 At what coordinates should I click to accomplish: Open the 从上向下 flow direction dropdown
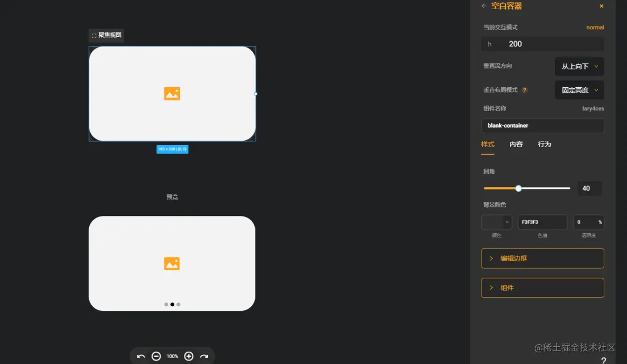[x=580, y=66]
